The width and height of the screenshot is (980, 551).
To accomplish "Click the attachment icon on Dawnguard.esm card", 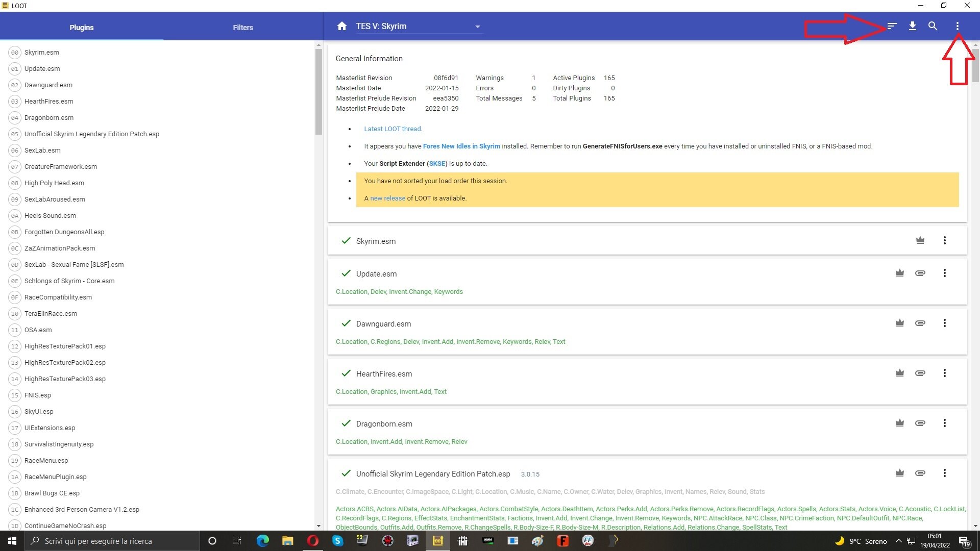I will coord(920,323).
